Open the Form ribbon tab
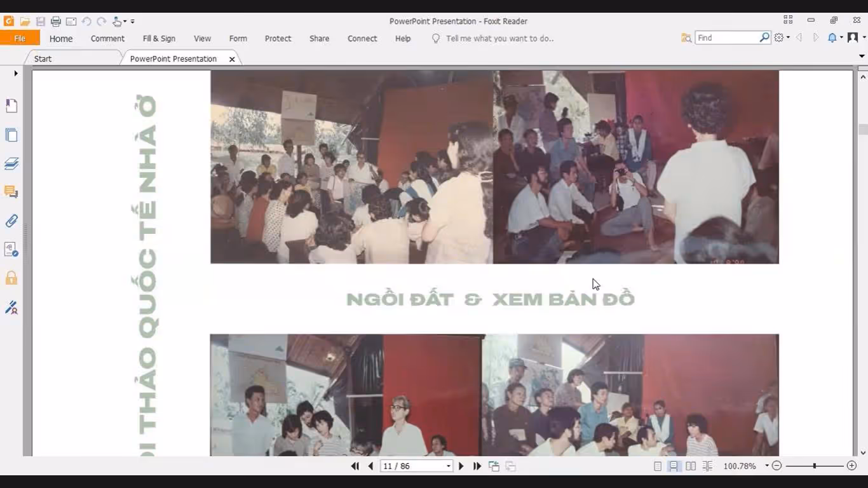868x488 pixels. click(x=238, y=39)
